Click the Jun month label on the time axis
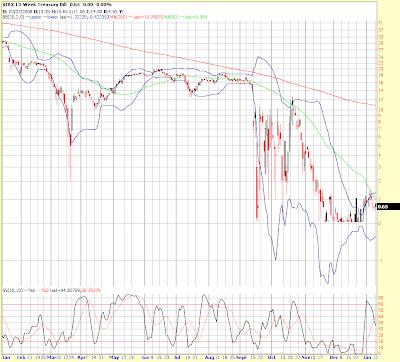Image resolution: width=400 pixels, height=362 pixels. [145, 358]
